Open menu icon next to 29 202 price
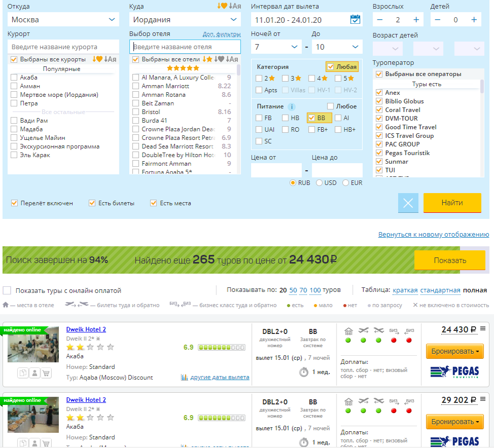 pos(483,399)
